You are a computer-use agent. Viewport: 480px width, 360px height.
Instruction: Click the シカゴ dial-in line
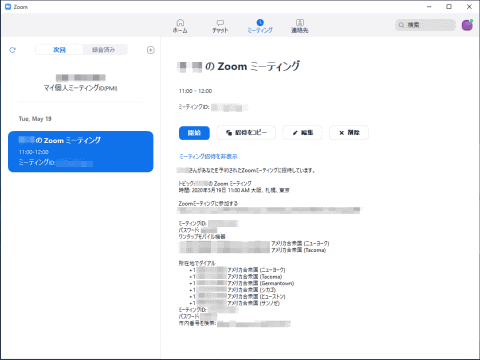pos(233,290)
